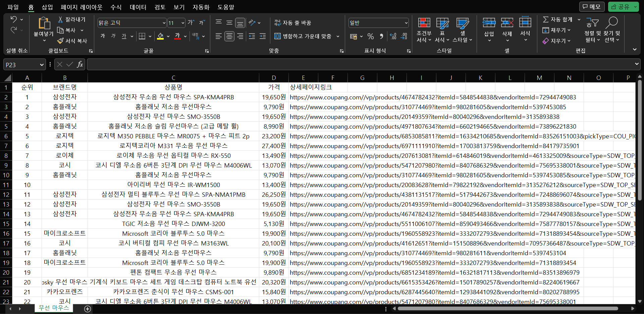
Task: Increase decimal places
Action: click(x=393, y=36)
